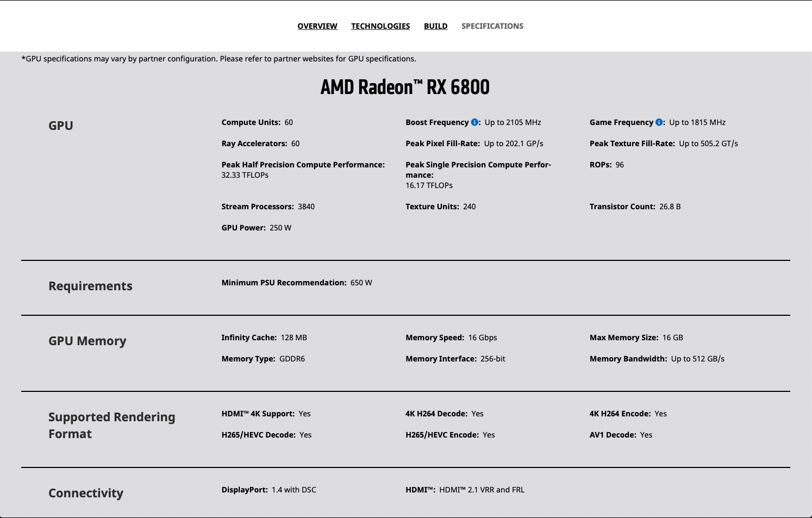Click the AV1 Decode label
Screen dimensions: 812x518
pos(613,435)
